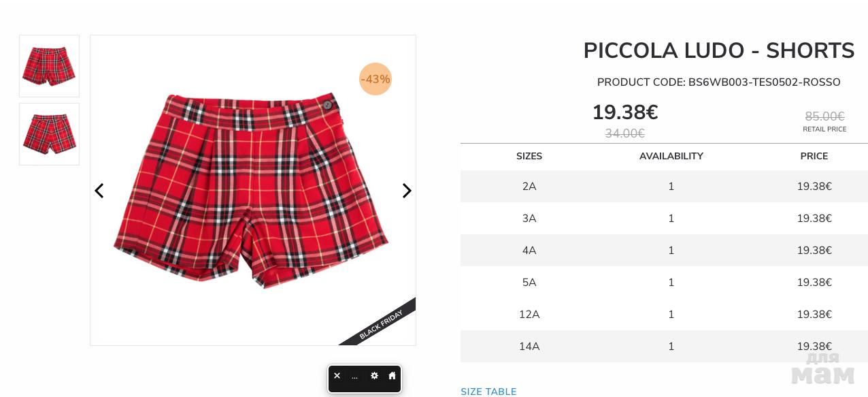Choose size 12A in the table
Viewport: 868px width, 397px height.
[529, 315]
